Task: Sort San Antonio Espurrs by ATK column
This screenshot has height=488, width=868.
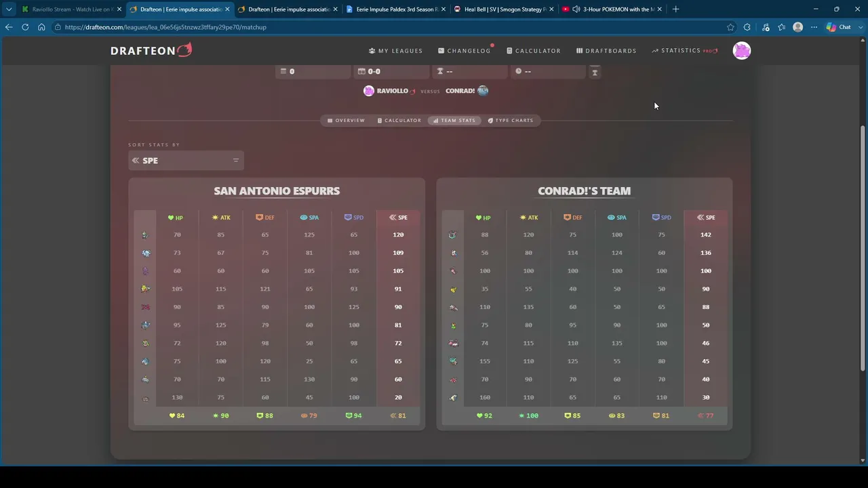Action: (221, 218)
